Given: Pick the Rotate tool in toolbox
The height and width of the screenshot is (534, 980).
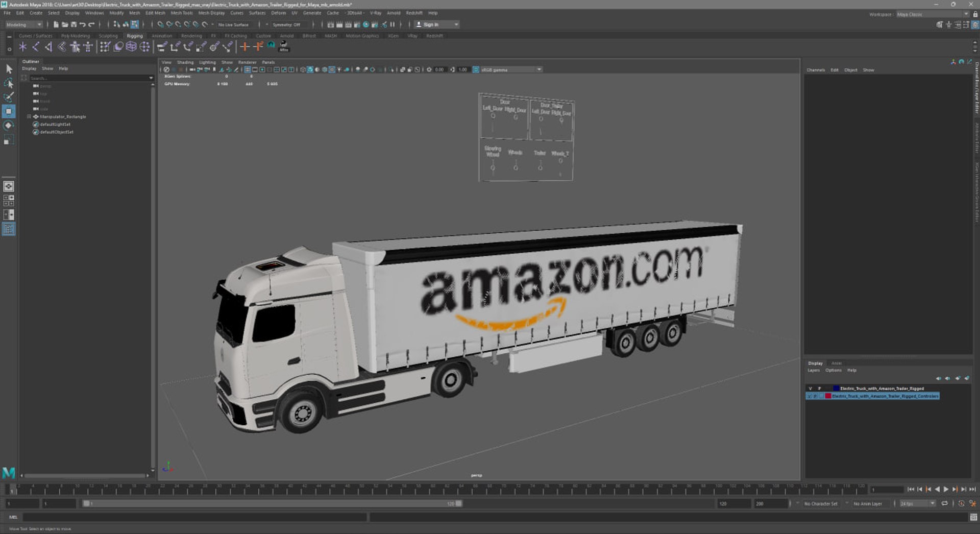Looking at the screenshot, I should pyautogui.click(x=9, y=126).
